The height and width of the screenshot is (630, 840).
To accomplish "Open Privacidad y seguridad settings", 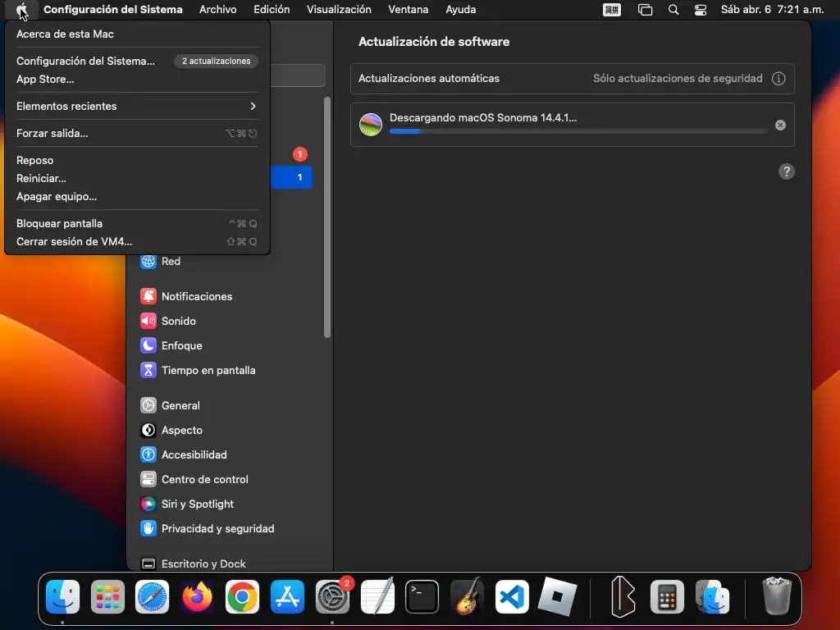I will point(207,529).
